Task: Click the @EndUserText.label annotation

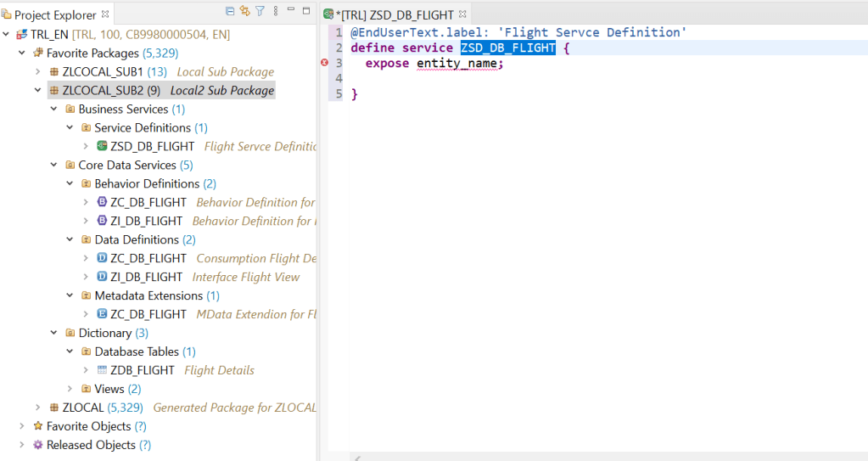Action: click(420, 32)
